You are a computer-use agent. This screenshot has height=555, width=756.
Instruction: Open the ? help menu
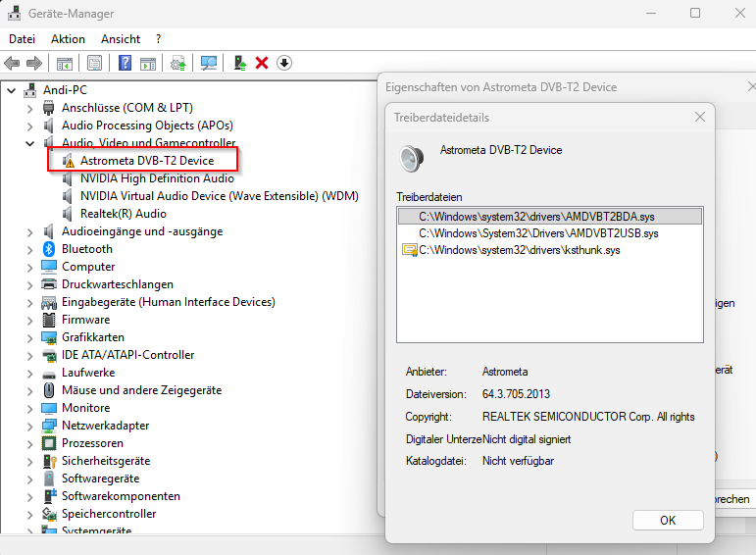coord(158,39)
